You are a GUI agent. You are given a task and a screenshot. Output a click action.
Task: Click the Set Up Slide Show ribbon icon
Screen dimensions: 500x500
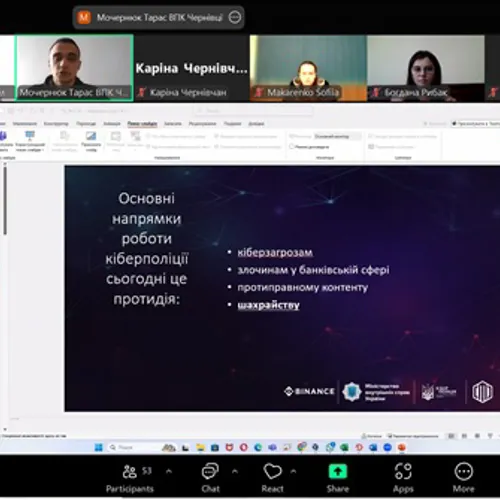pos(65,141)
